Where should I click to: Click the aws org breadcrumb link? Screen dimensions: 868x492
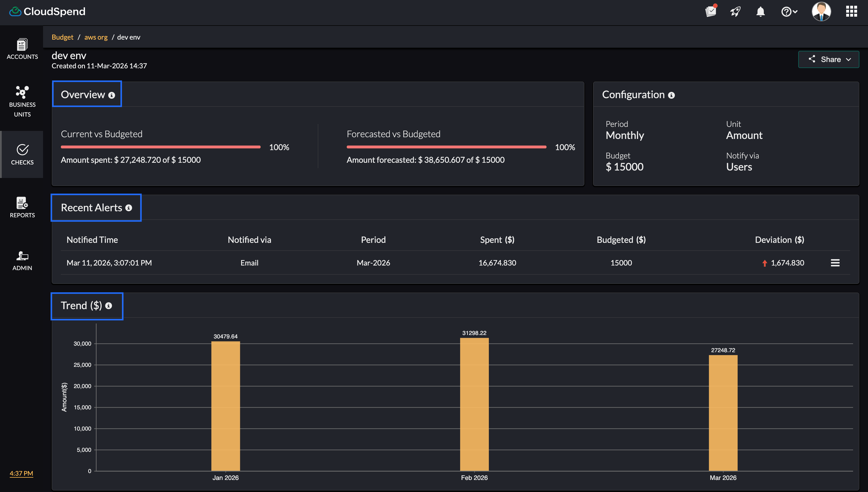pyautogui.click(x=96, y=37)
